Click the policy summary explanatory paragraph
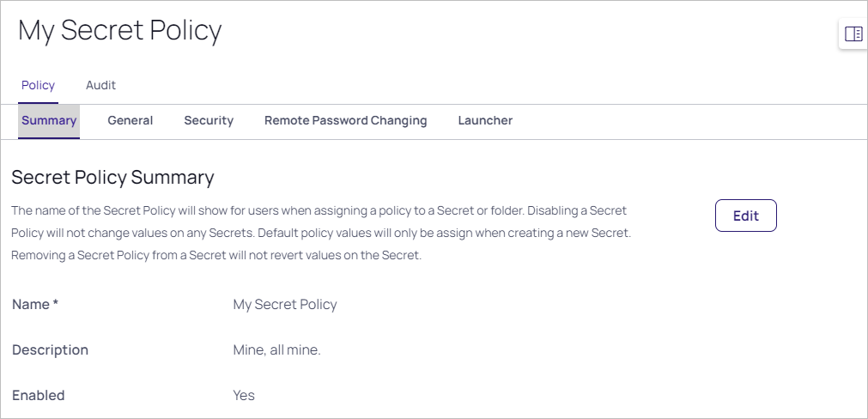This screenshot has height=419, width=868. tap(321, 233)
